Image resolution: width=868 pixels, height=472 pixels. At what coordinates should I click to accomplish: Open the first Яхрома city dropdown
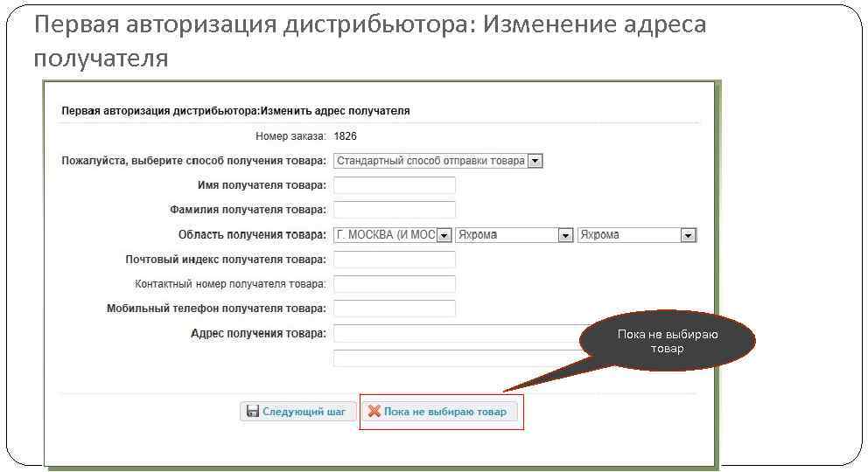(514, 235)
